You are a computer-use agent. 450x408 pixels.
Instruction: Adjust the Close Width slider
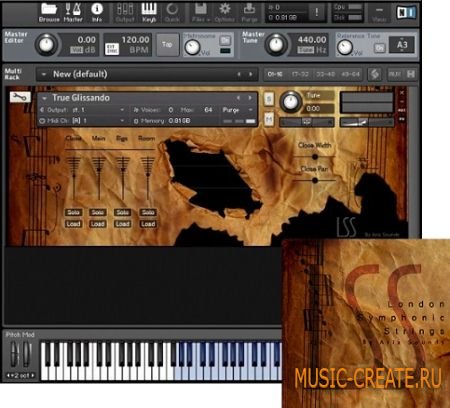click(314, 156)
